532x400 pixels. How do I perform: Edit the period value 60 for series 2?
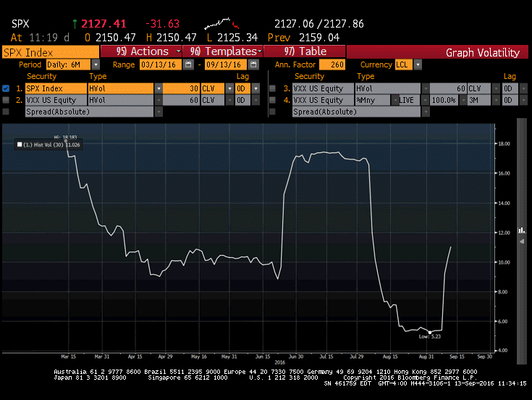181,100
